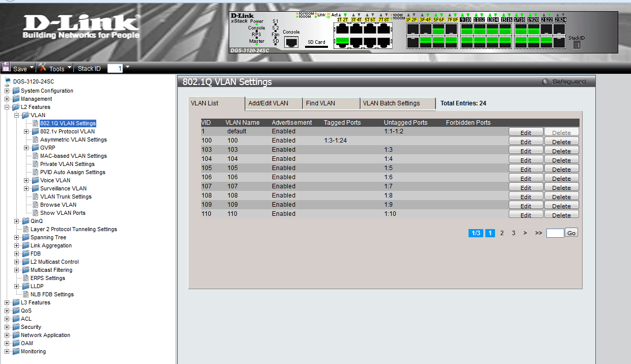Open Private VLAN Settings
The width and height of the screenshot is (631, 364).
pyautogui.click(x=67, y=164)
